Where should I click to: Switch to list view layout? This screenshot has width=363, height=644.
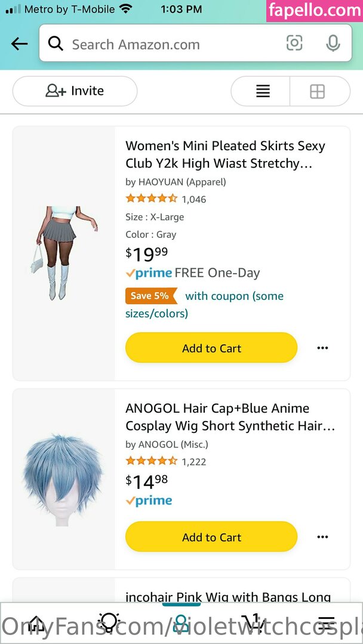pyautogui.click(x=263, y=91)
